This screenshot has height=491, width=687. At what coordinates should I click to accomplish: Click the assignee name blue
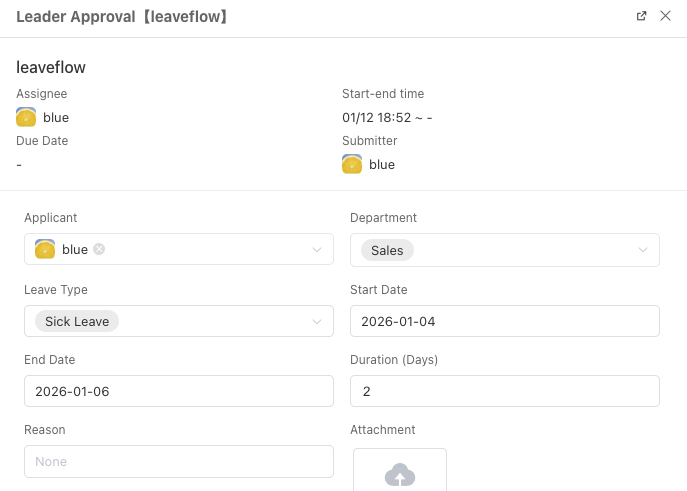click(x=56, y=117)
